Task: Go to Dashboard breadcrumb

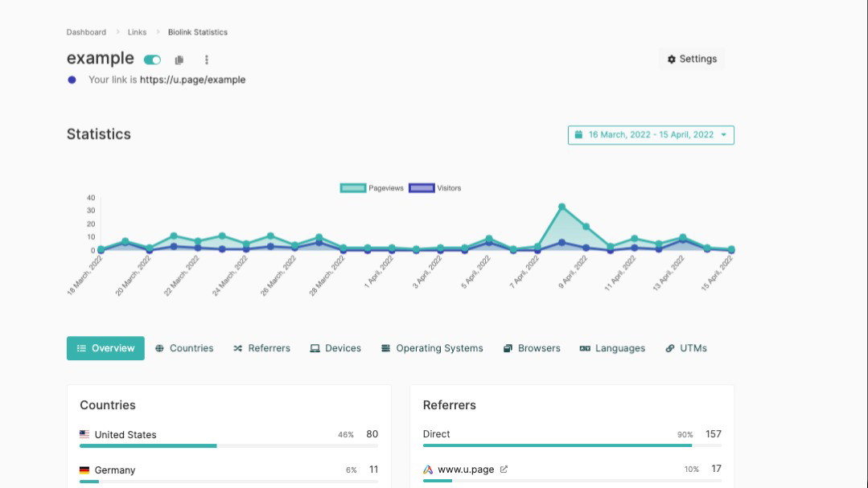Action: pyautogui.click(x=86, y=32)
